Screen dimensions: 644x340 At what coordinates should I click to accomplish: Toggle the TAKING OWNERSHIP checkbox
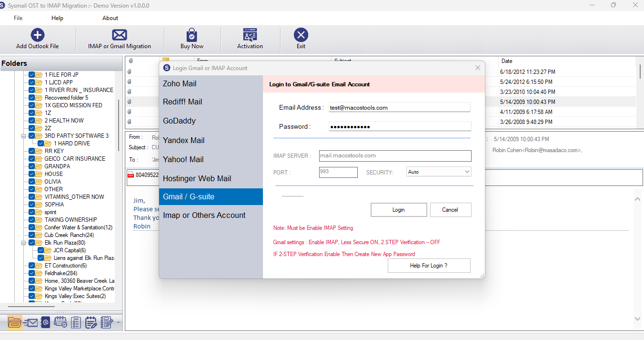(31, 220)
